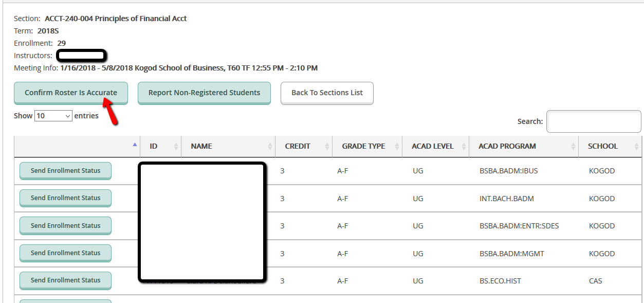Screen dimensions: 644x303
Task: Focus the roster Search input field
Action: (593, 121)
